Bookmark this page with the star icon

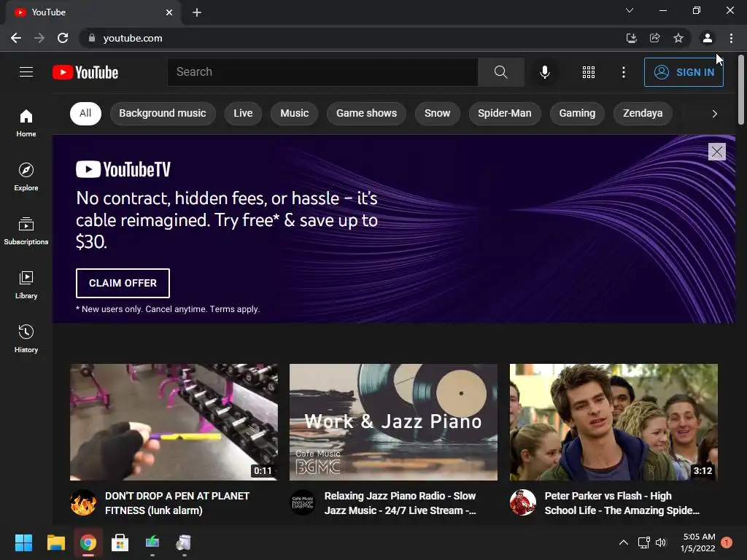click(x=678, y=38)
